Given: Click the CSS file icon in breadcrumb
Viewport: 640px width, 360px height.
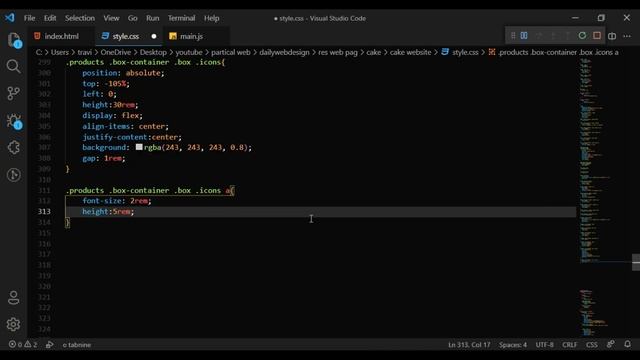Looking at the screenshot, I should click(x=445, y=52).
